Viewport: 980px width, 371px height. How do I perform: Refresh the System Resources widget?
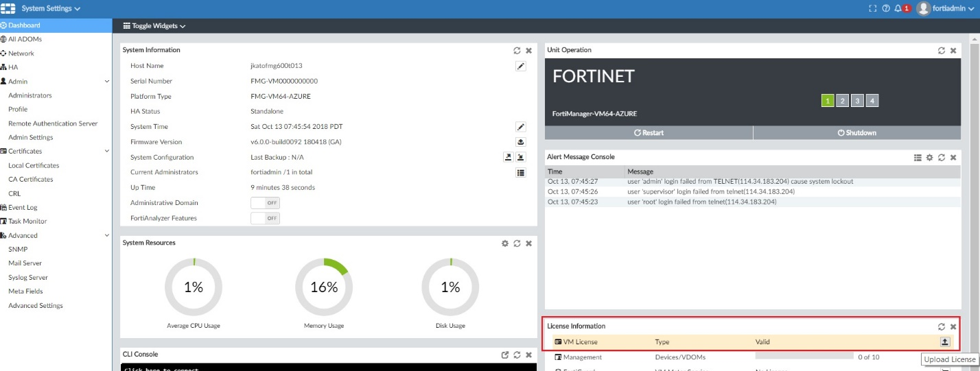(x=517, y=243)
